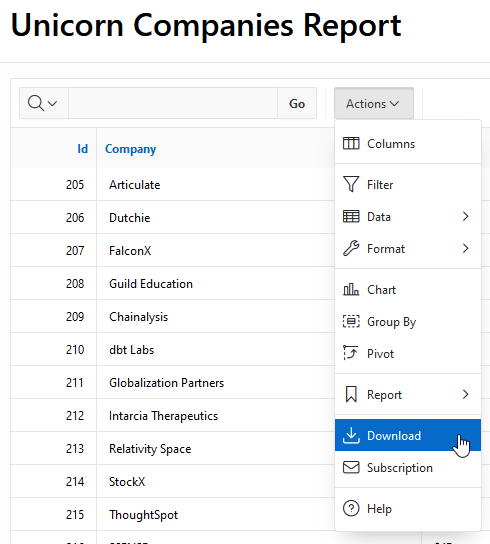Expand the Format submenu arrow
490x544 pixels.
[x=466, y=248]
